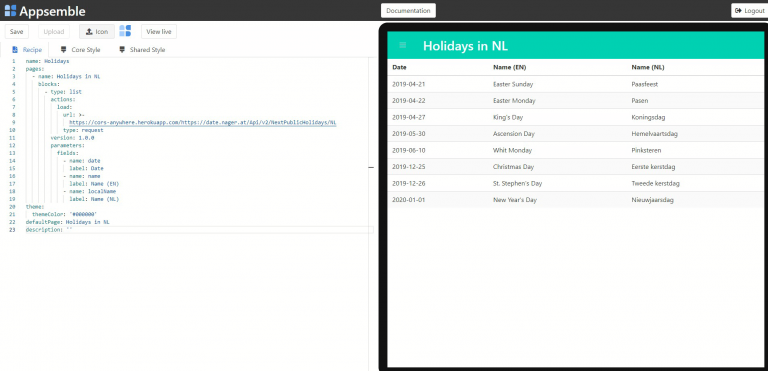Click line number 23 in the editor gutter
Viewport: 768px width, 371px height.
point(13,229)
